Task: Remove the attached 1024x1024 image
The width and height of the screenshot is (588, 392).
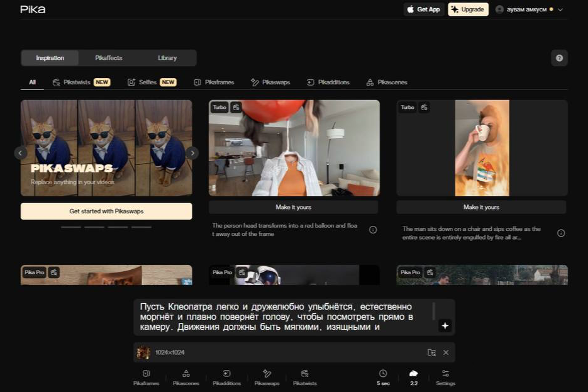Action: point(446,352)
